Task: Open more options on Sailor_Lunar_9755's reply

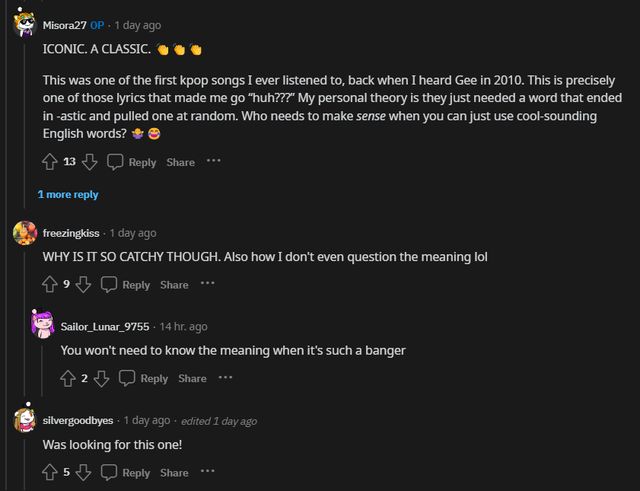Action: point(225,378)
